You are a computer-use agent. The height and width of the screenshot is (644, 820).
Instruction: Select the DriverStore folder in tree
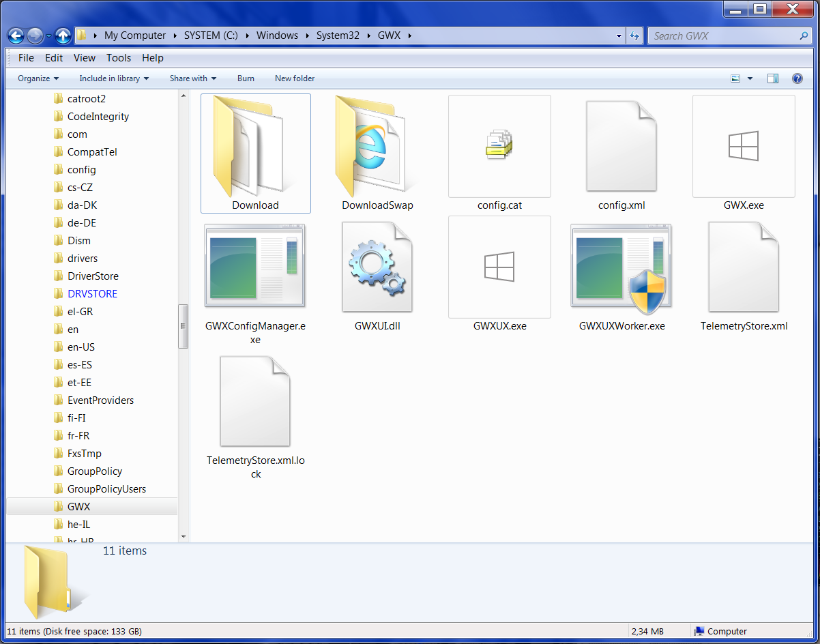pos(93,276)
